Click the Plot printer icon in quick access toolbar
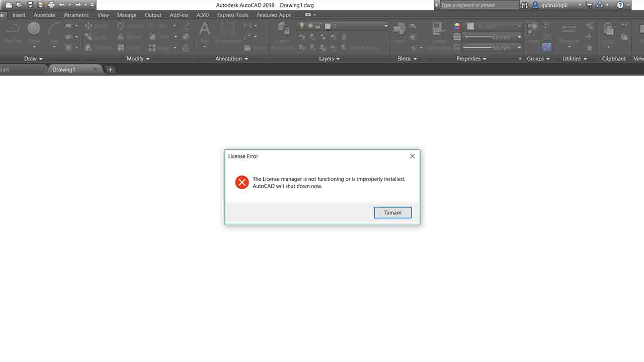Screen dimensions: 644x362 [51, 5]
